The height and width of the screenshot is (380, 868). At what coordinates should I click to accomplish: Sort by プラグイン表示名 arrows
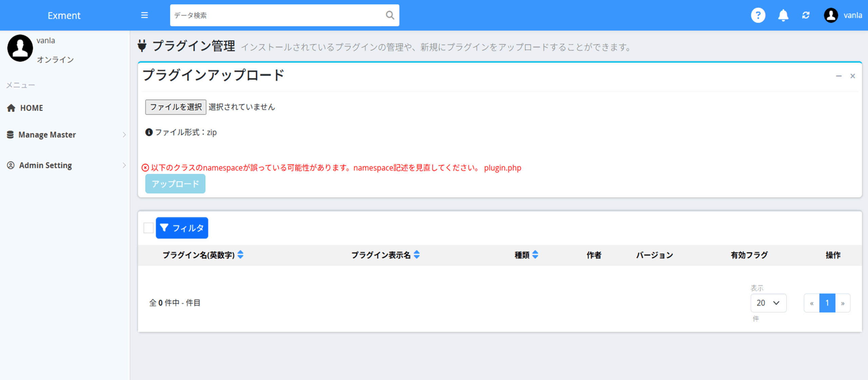point(417,254)
